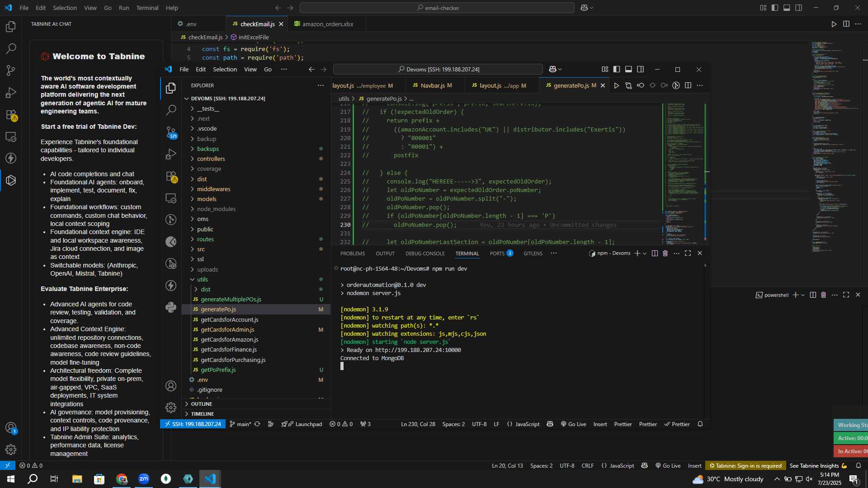Click JavaScript language mode in Devoms status bar
The width and height of the screenshot is (868, 488).
tap(523, 424)
